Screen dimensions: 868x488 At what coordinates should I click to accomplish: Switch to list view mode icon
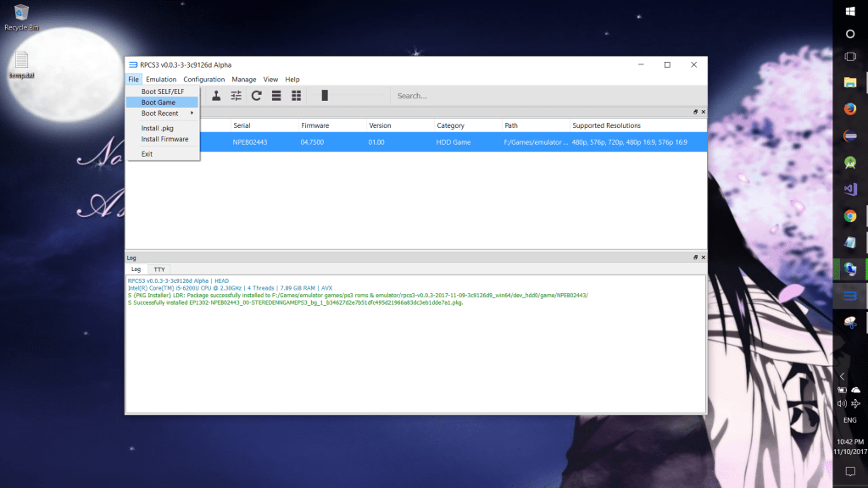pos(276,96)
